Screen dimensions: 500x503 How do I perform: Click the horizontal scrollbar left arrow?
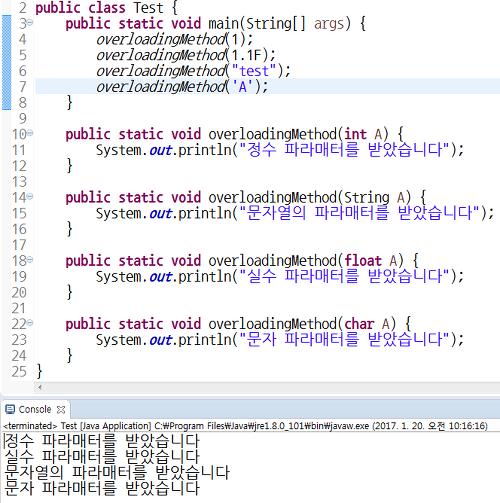tap(40, 387)
